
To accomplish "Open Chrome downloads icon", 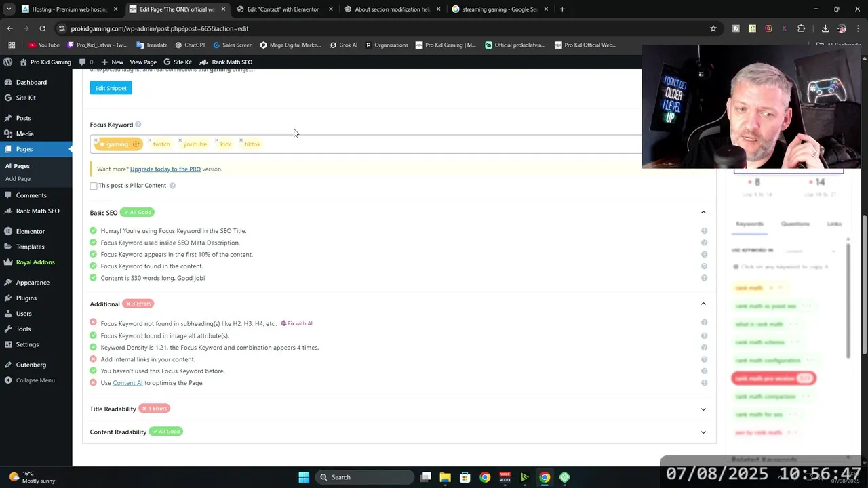I will (825, 28).
